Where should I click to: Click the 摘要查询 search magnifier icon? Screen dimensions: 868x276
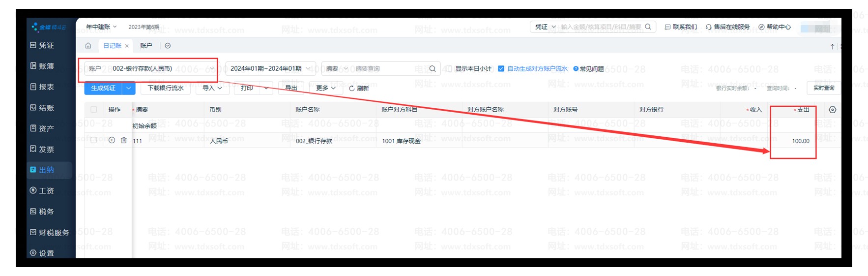[x=433, y=69]
